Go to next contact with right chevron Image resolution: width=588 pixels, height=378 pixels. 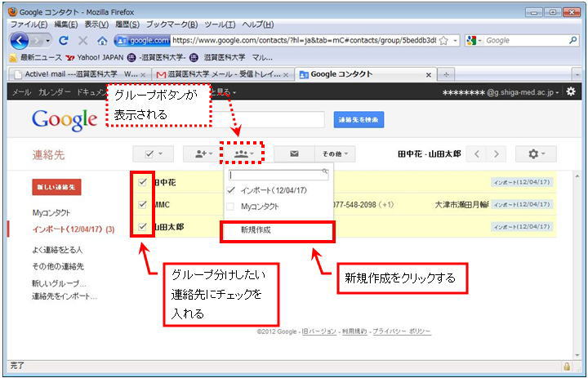(x=497, y=153)
